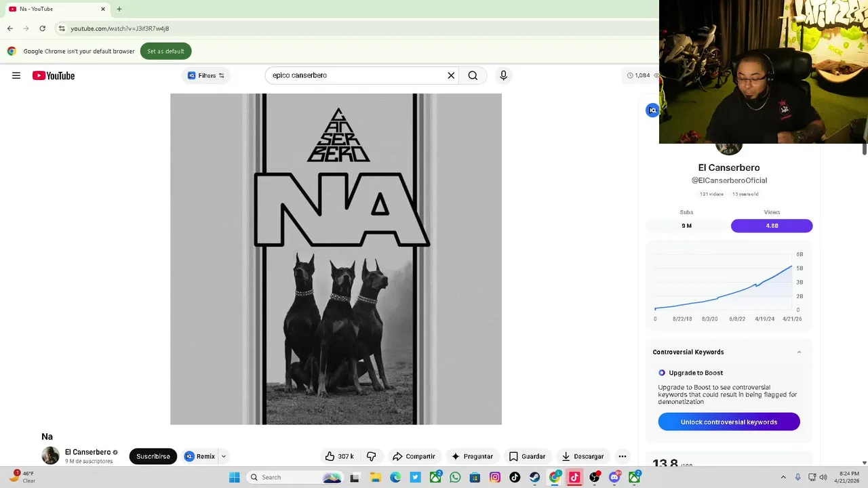Open Discord from taskbar
This screenshot has height=488, width=868.
pyautogui.click(x=614, y=477)
